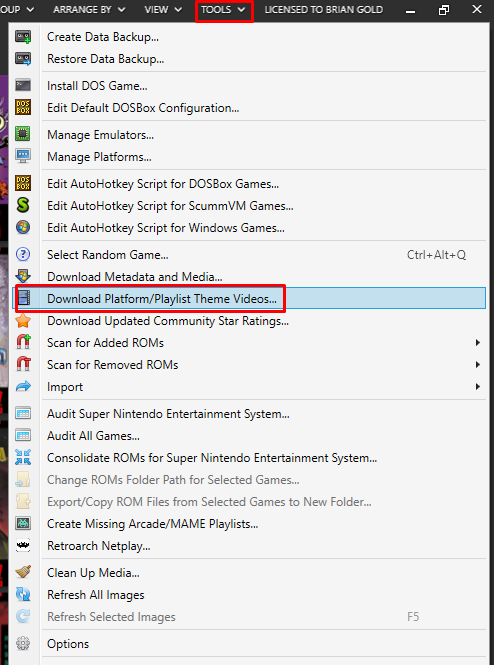This screenshot has height=665, width=494.
Task: Click the orange star Community Ratings icon
Action: (x=23, y=321)
